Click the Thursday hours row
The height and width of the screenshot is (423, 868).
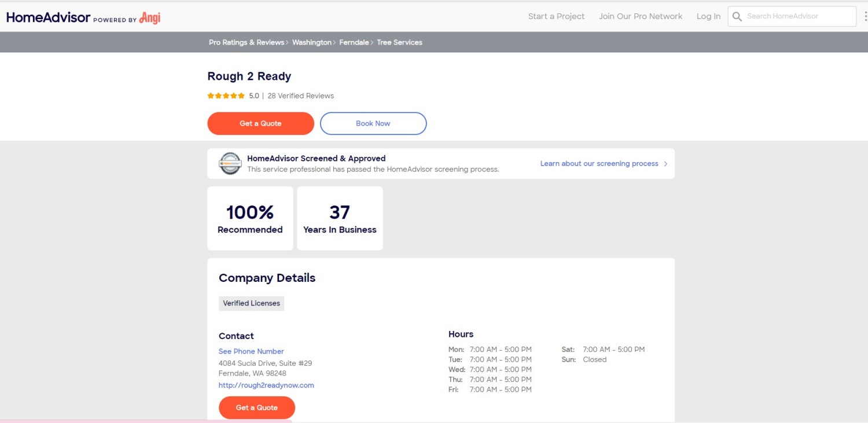pyautogui.click(x=490, y=380)
